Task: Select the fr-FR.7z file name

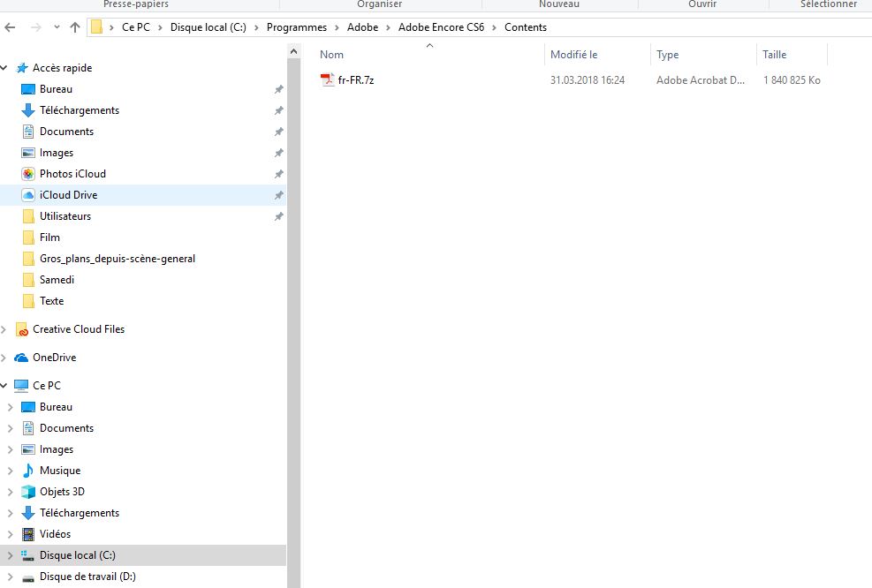Action: click(356, 80)
